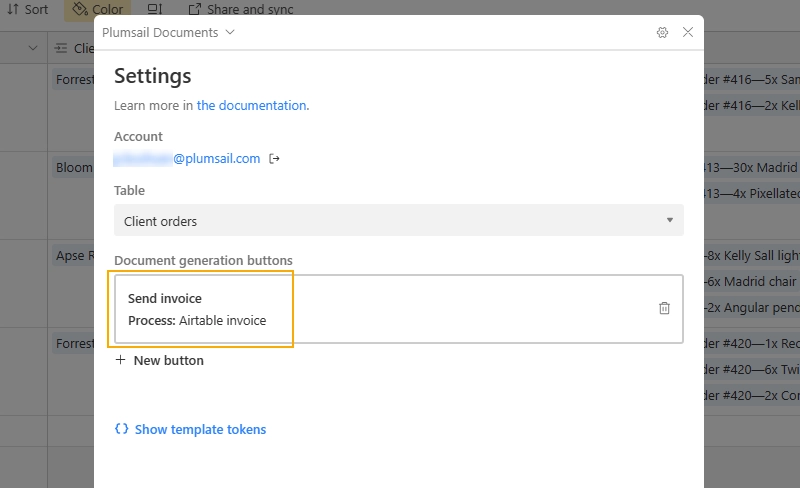The width and height of the screenshot is (800, 488).
Task: Click the '13—4x Pixellated' order row text
Action: [x=752, y=193]
